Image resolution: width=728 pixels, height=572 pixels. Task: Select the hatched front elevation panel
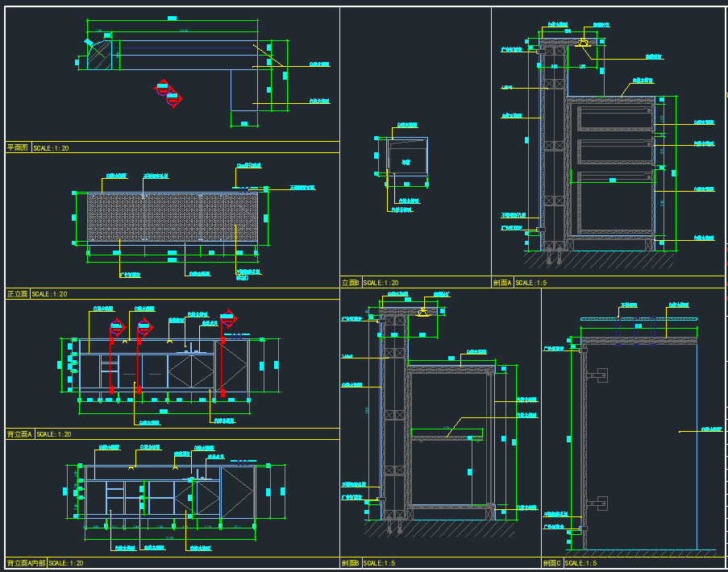(173, 218)
